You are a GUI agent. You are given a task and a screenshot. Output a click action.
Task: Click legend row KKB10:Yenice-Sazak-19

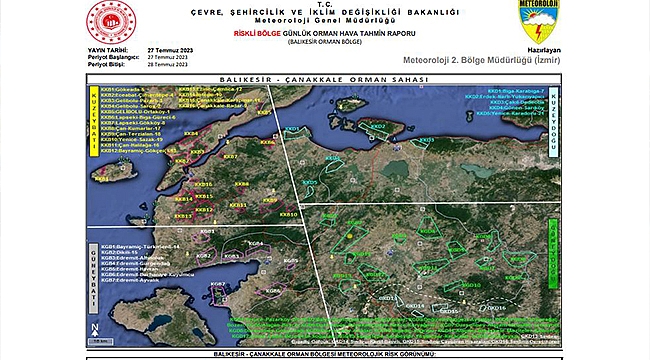(132, 140)
